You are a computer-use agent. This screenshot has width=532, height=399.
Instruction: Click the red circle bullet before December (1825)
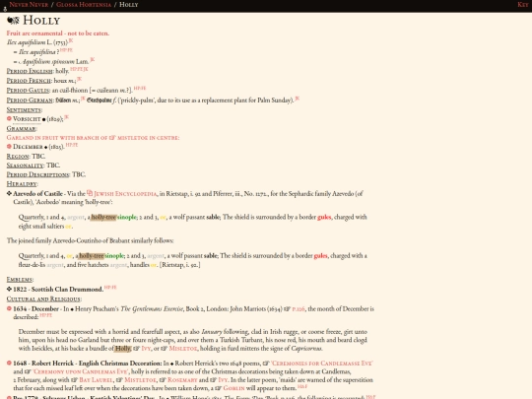(x=9, y=147)
